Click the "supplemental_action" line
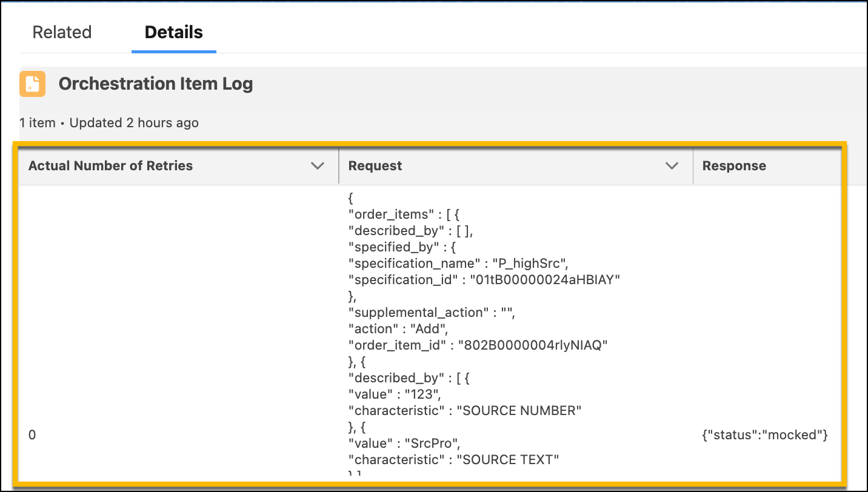868x492 pixels. (x=432, y=313)
